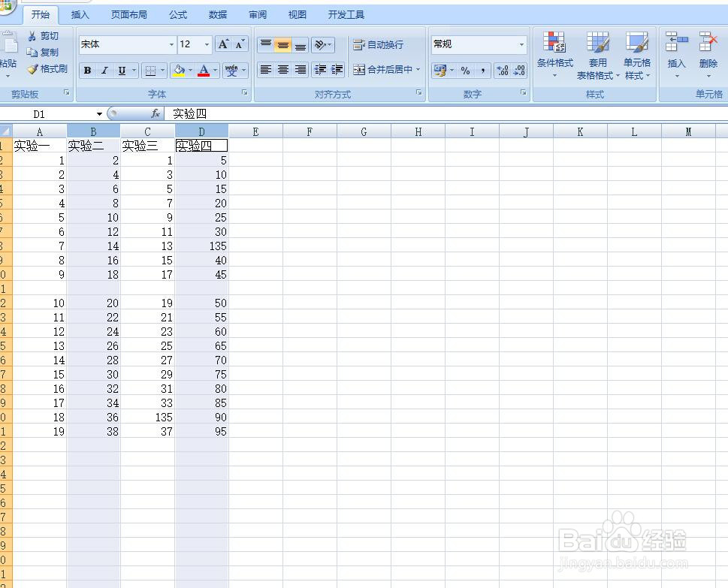Align text to top of cell
This screenshot has height=588, width=728.
[x=266, y=44]
